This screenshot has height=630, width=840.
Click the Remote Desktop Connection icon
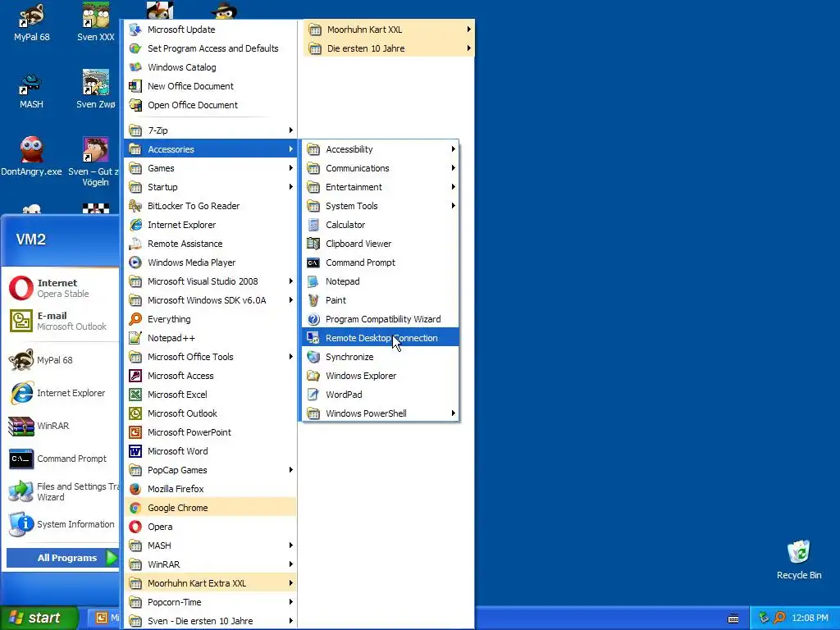point(313,338)
